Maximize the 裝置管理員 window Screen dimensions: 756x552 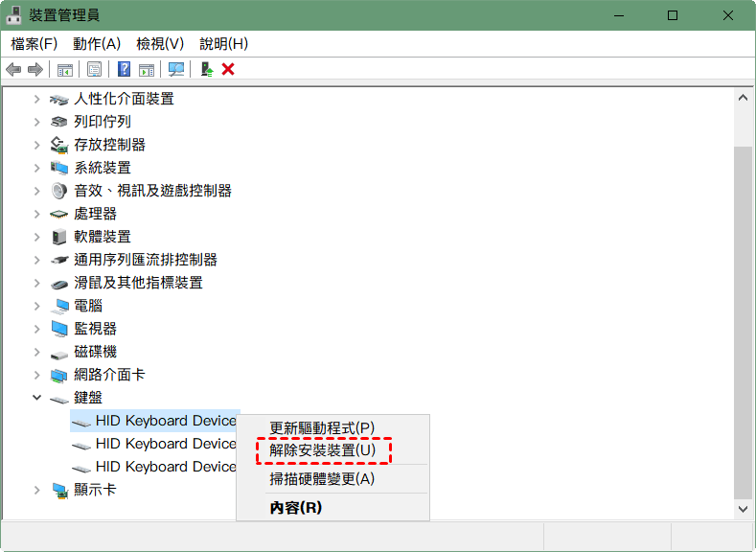pyautogui.click(x=673, y=15)
